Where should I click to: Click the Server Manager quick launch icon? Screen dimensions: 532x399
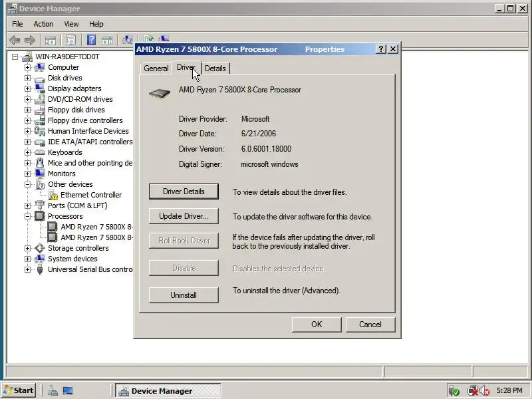tap(53, 391)
